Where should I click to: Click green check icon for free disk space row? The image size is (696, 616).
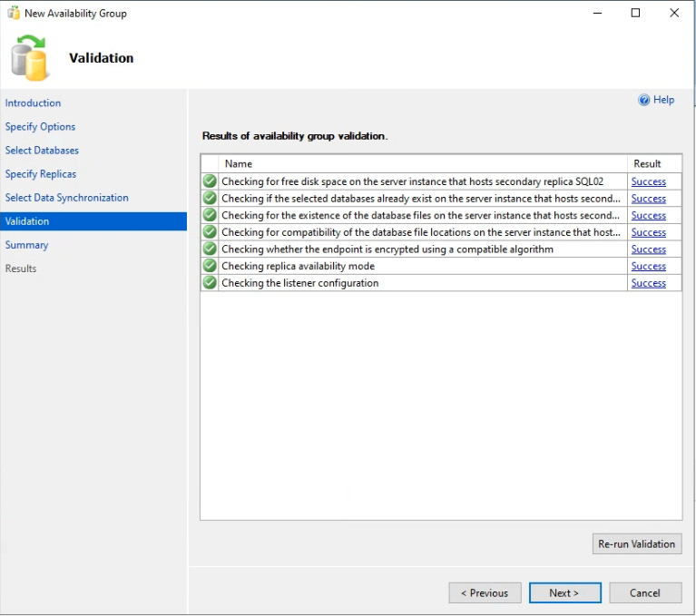(x=210, y=181)
